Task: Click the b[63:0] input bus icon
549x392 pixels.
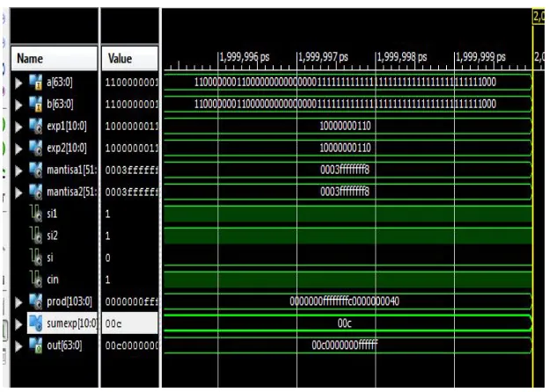Action: 36,105
